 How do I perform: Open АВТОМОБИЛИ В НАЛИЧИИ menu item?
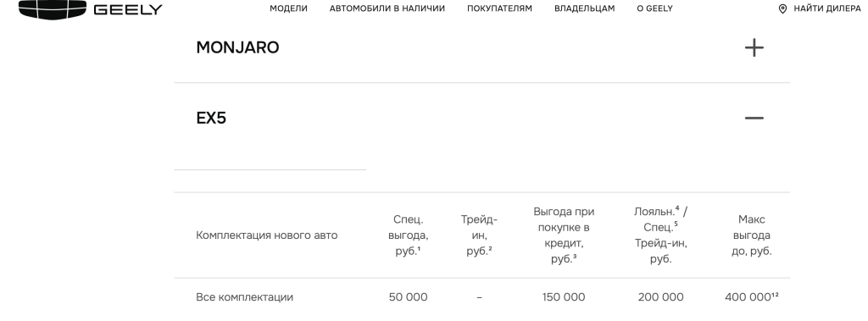click(x=387, y=8)
